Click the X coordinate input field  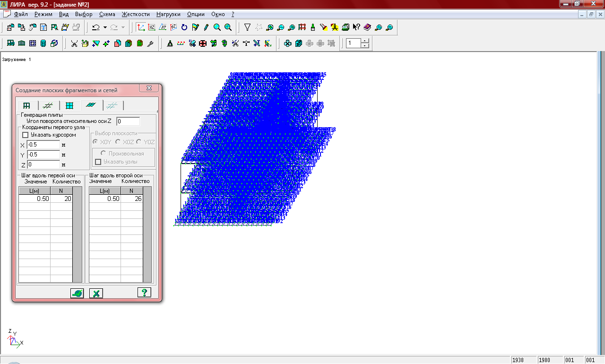click(43, 145)
